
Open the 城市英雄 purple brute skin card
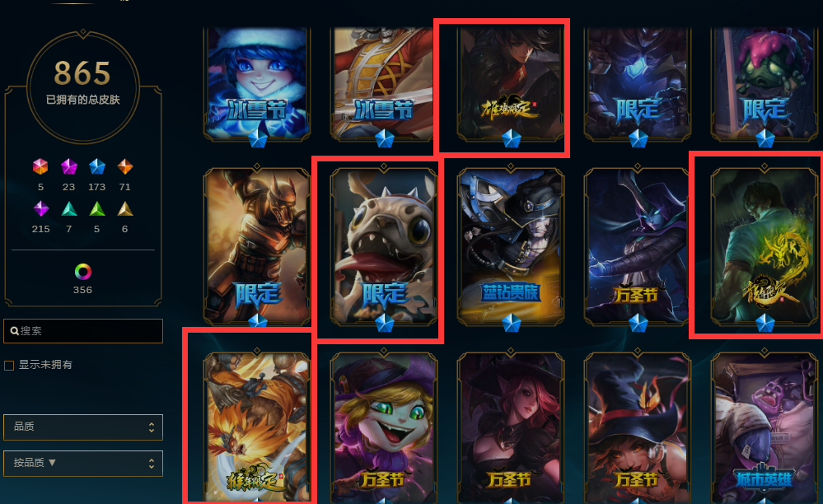pos(765,426)
